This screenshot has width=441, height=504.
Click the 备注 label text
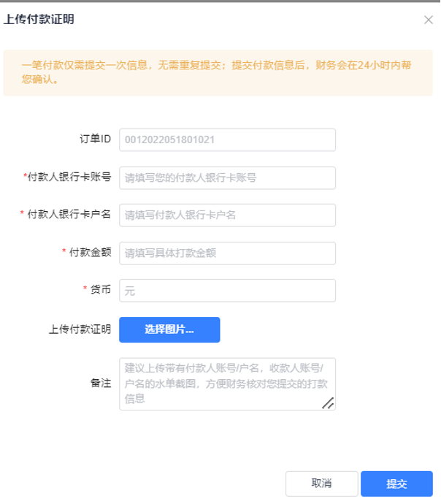click(x=101, y=383)
